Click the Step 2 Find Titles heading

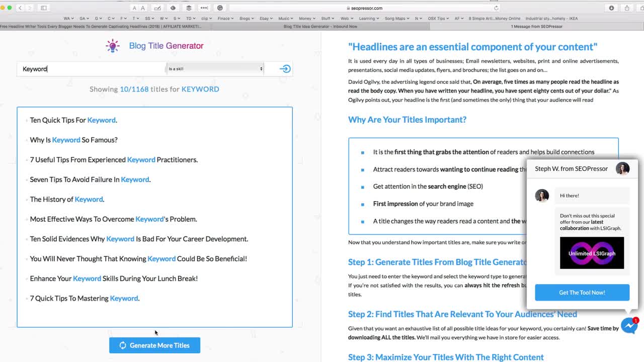pyautogui.click(x=462, y=314)
